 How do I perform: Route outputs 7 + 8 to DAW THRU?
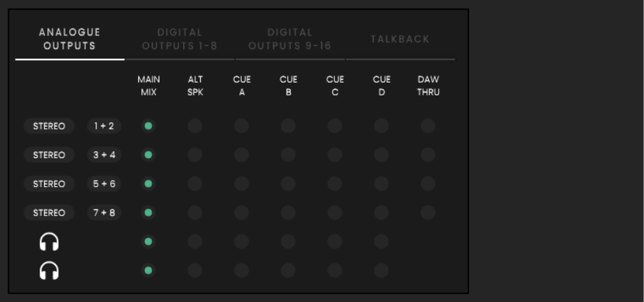(x=428, y=213)
